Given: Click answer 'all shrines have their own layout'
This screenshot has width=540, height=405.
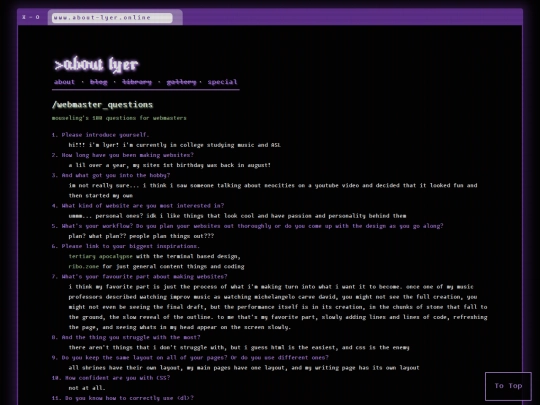Looking at the screenshot, I should coord(244,368).
